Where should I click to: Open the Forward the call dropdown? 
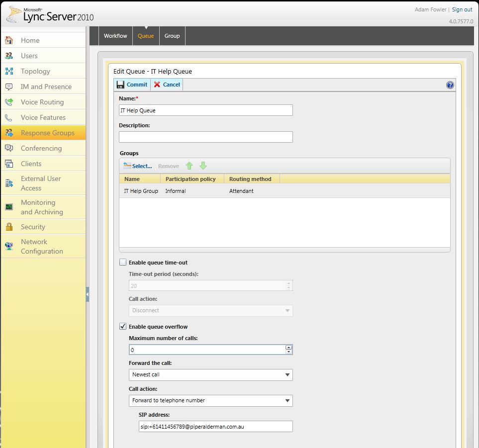pyautogui.click(x=211, y=375)
